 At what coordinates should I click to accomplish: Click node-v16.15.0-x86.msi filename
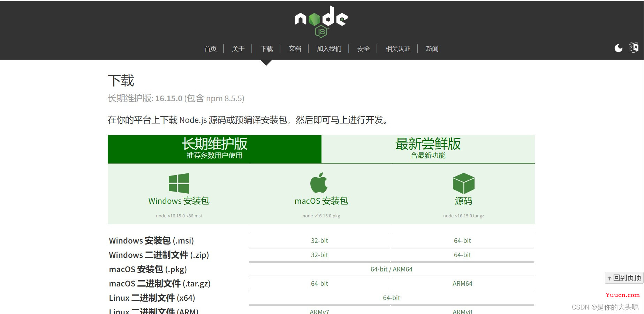point(179,216)
